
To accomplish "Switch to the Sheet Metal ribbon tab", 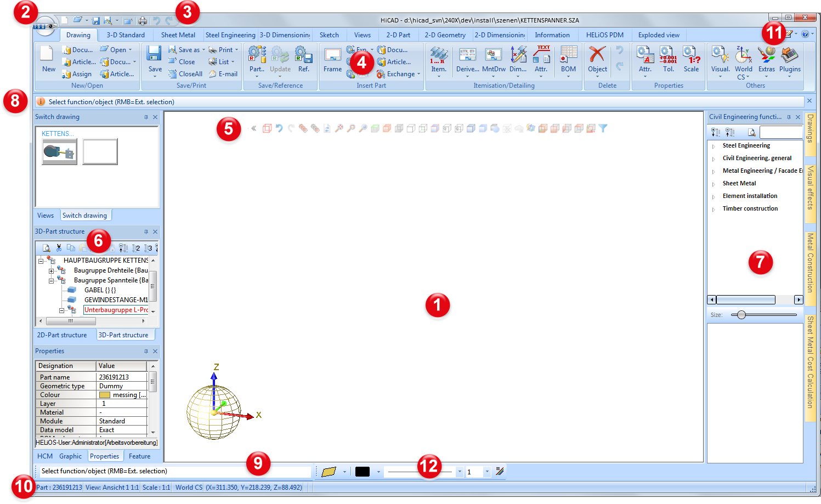I will coord(178,35).
